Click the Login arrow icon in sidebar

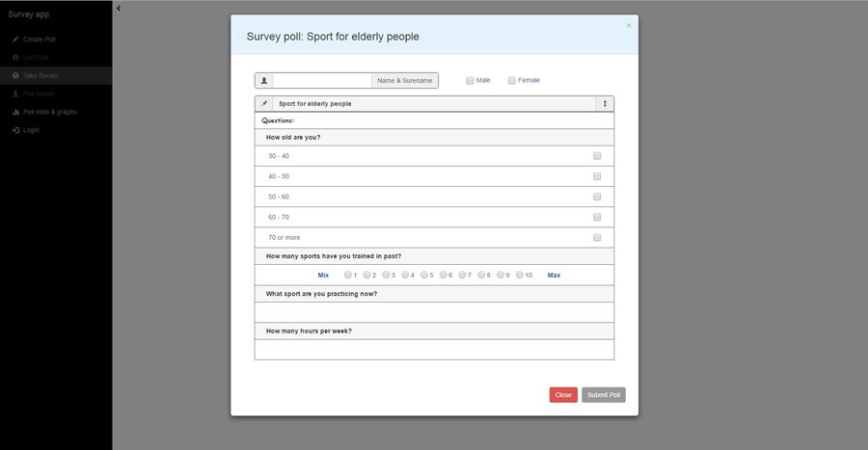(x=15, y=130)
